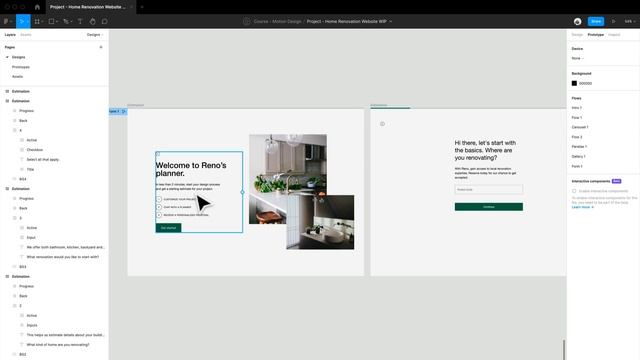Open the Device None dropdown

[x=578, y=58]
